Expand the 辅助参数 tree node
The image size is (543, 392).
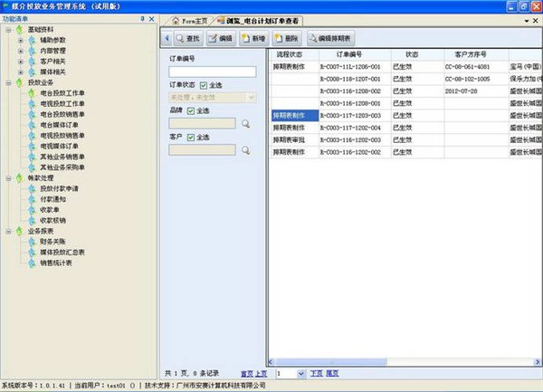click(21, 41)
